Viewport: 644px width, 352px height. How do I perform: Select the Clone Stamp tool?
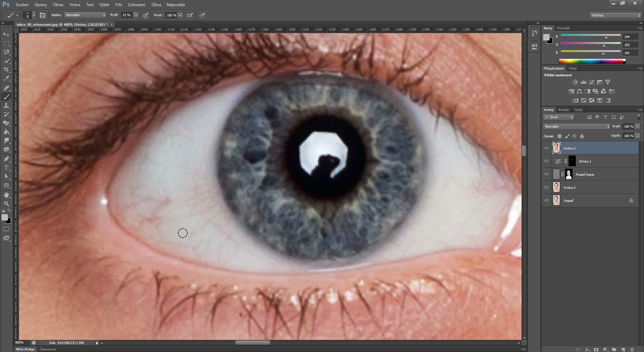[6, 105]
